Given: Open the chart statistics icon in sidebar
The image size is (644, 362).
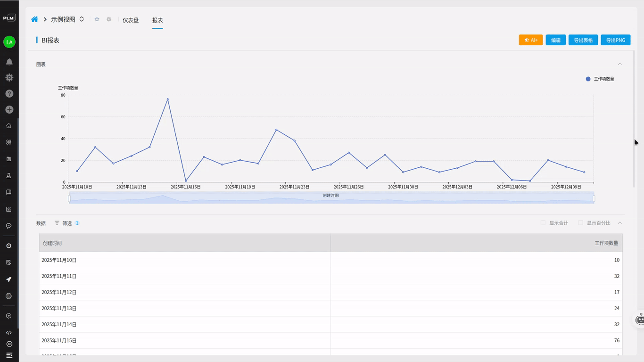Looking at the screenshot, I should [8, 209].
